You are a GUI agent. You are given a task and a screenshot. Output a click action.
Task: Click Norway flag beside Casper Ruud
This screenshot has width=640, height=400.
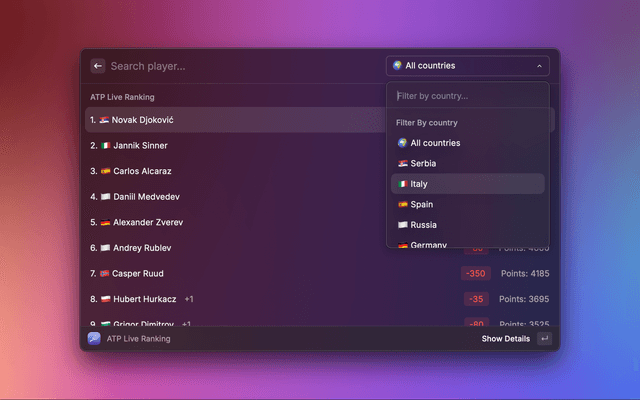[x=104, y=273]
